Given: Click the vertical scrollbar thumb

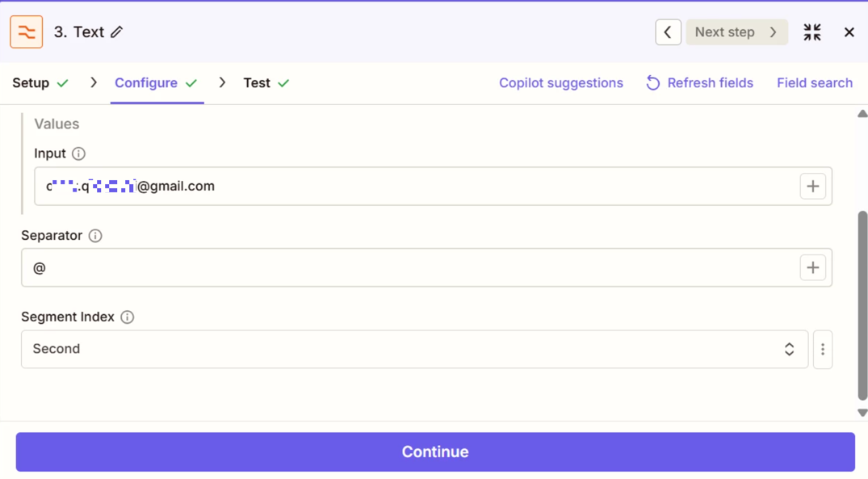Looking at the screenshot, I should (x=862, y=305).
